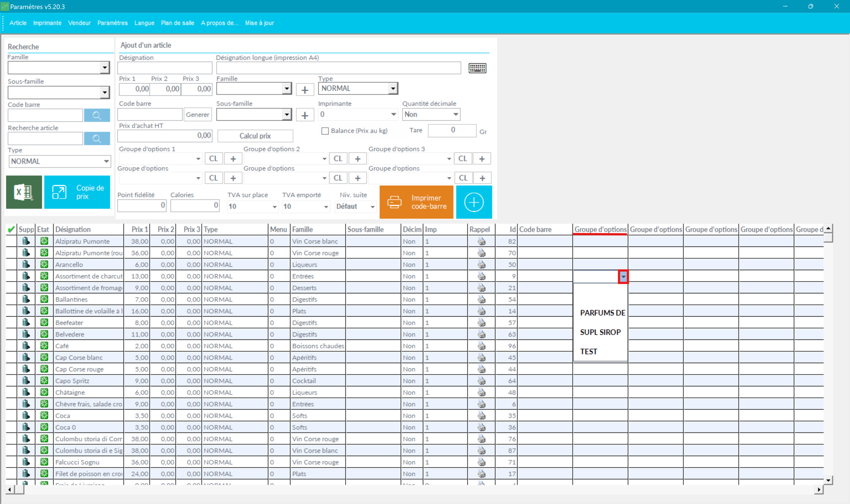
Task: Click the green Etat icon for Beefeater
Action: pyautogui.click(x=44, y=322)
